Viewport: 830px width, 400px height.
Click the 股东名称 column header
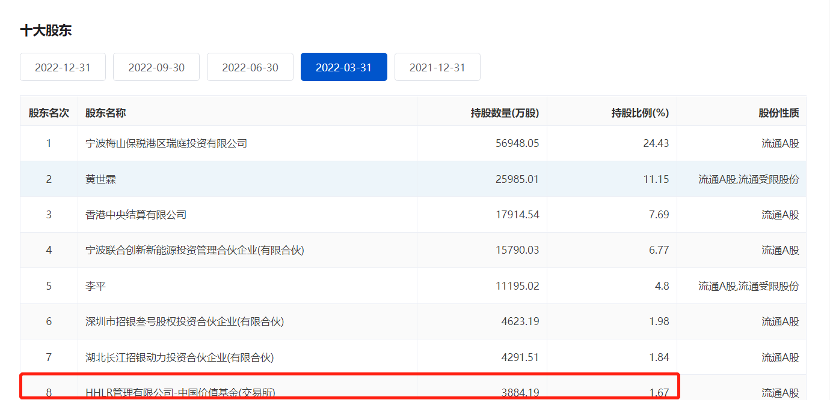pos(106,113)
